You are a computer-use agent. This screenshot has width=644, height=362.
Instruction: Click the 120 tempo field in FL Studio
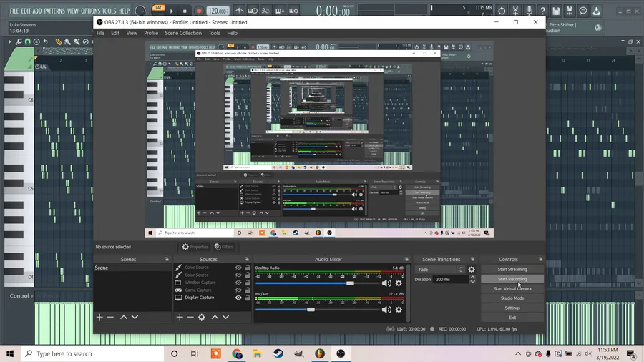218,11
